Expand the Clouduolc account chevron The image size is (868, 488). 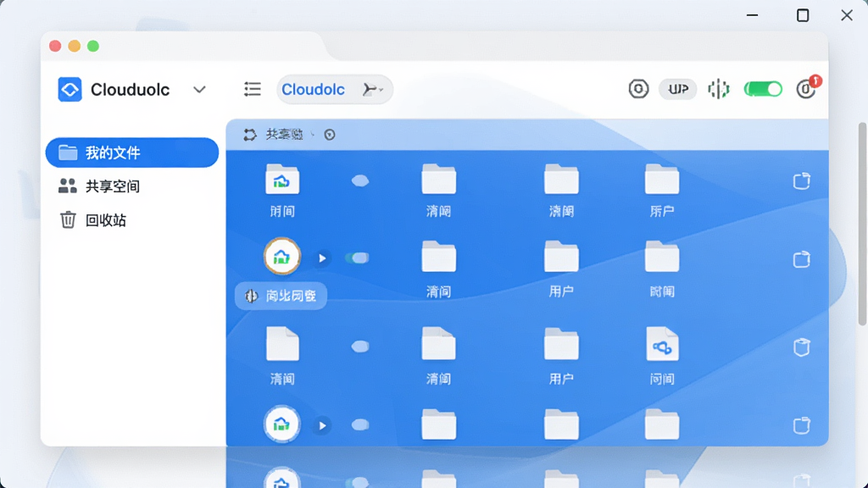click(199, 90)
